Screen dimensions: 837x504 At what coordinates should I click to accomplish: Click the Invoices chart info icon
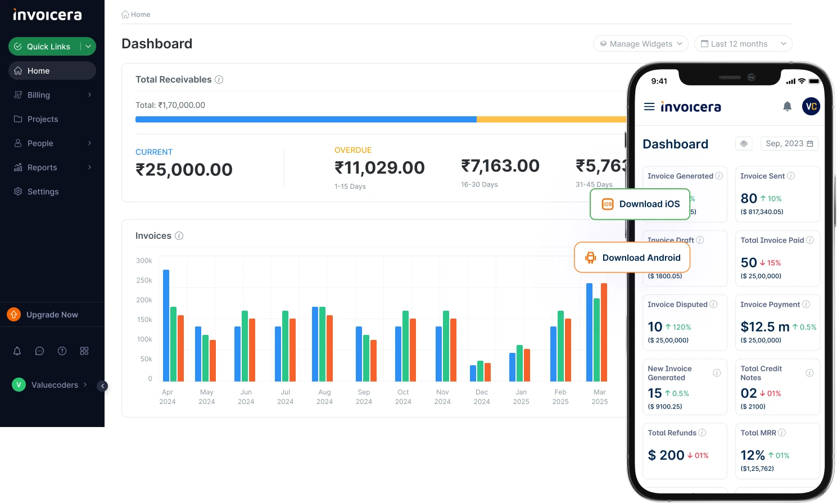(179, 236)
